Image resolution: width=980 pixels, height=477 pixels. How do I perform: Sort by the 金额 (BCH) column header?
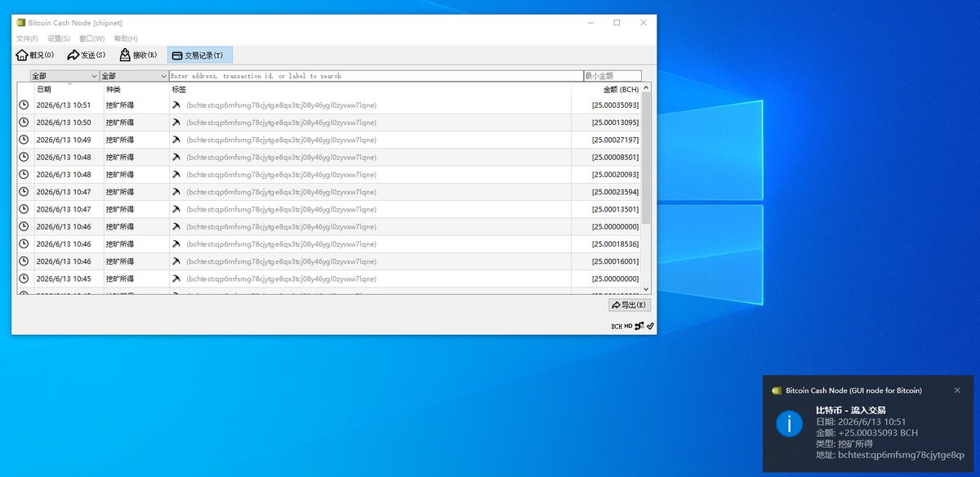click(x=606, y=89)
